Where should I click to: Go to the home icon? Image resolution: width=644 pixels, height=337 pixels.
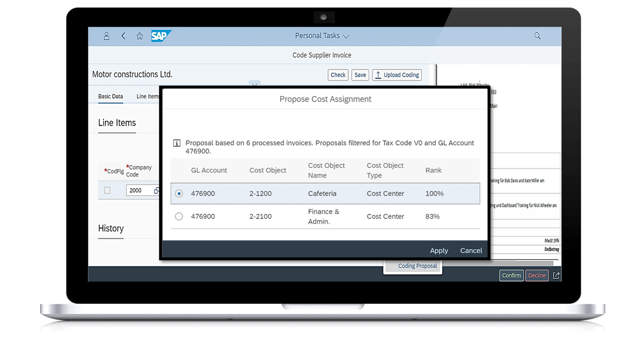point(140,36)
